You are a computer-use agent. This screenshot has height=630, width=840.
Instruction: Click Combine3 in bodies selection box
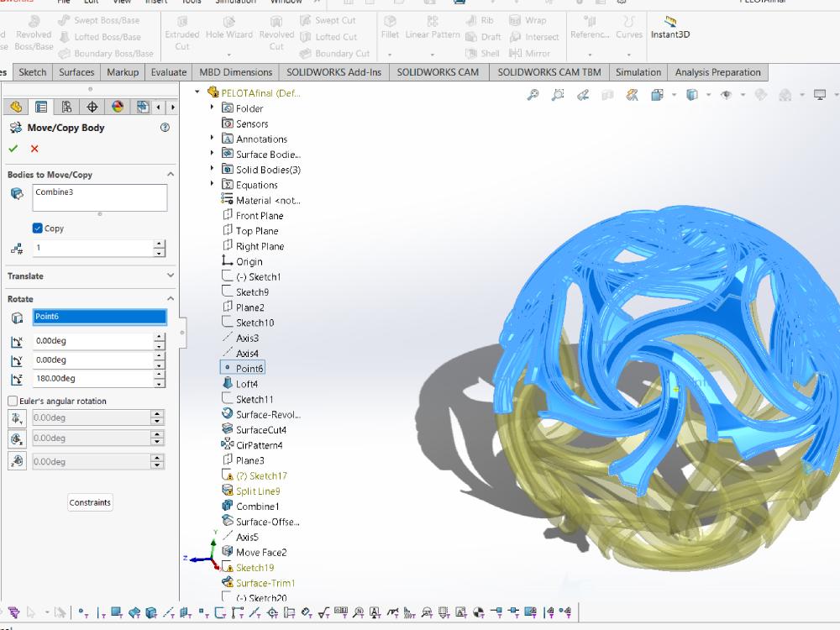tap(54, 192)
